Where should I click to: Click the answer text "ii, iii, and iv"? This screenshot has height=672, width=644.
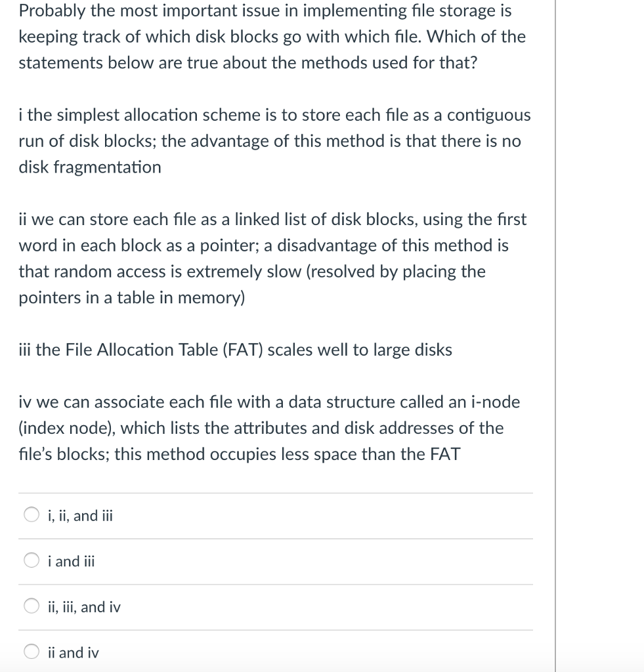click(84, 607)
